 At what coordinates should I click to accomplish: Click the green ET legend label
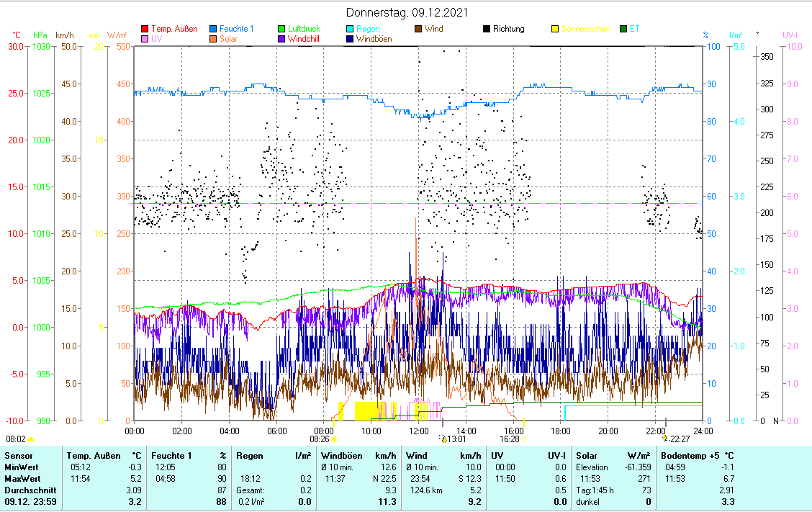[x=634, y=29]
